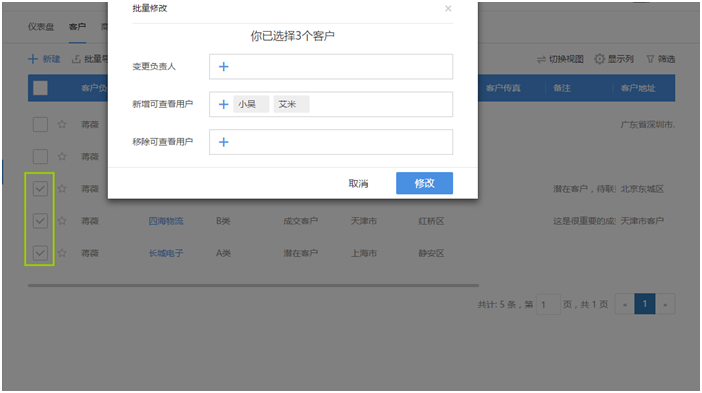Image resolution: width=702 pixels, height=393 pixels.
Task: Open the 长城电子 customer link
Action: pos(166,253)
